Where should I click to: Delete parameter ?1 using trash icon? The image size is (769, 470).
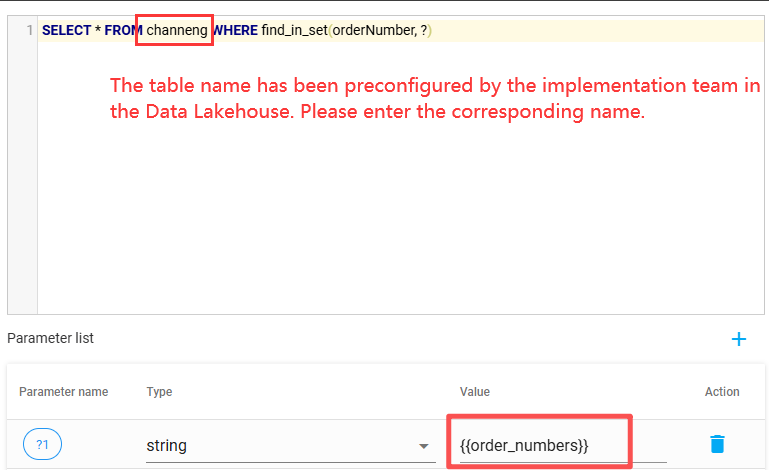tap(717, 445)
